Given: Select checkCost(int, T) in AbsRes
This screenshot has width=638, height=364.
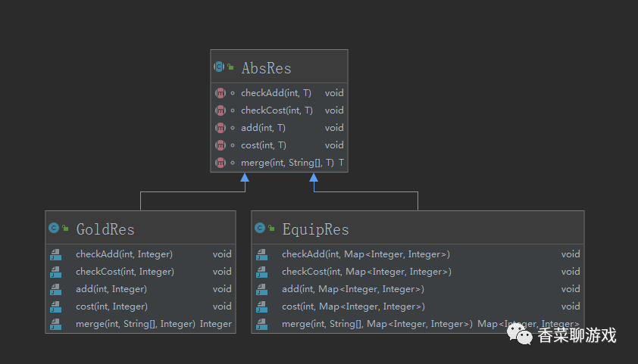Looking at the screenshot, I should (277, 110).
